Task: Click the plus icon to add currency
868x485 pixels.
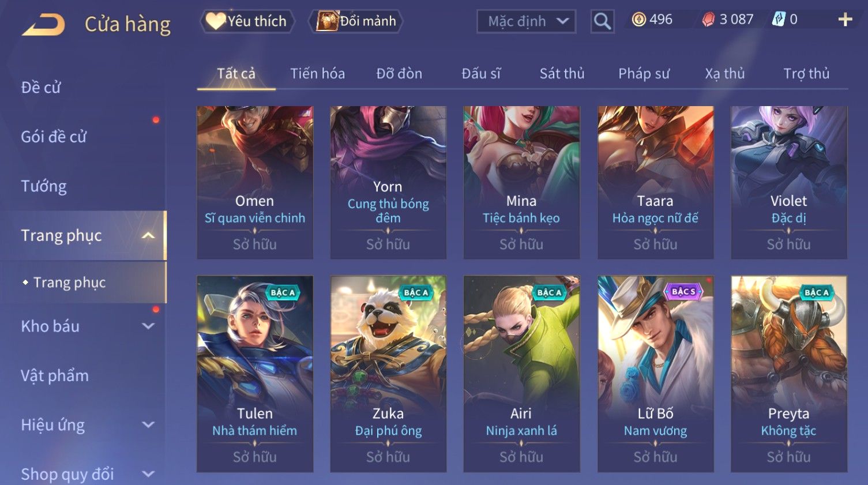Action: click(845, 20)
